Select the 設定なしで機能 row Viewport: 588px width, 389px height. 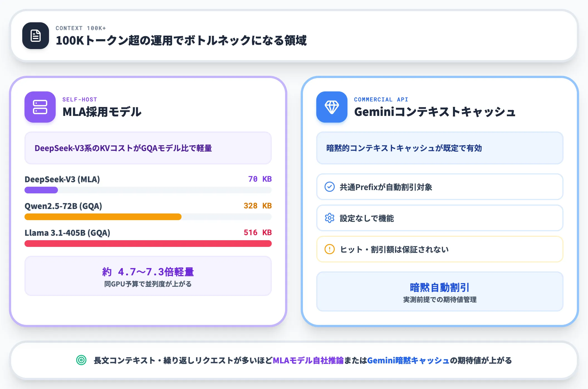(x=440, y=218)
